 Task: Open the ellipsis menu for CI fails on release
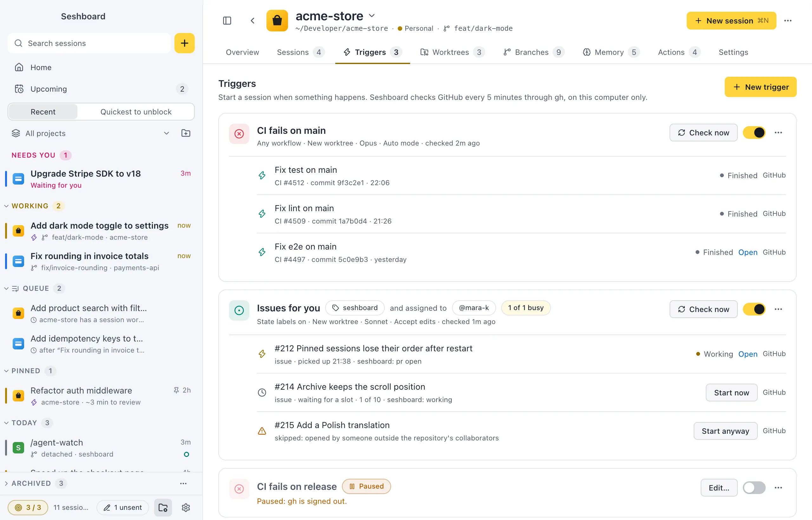click(778, 488)
